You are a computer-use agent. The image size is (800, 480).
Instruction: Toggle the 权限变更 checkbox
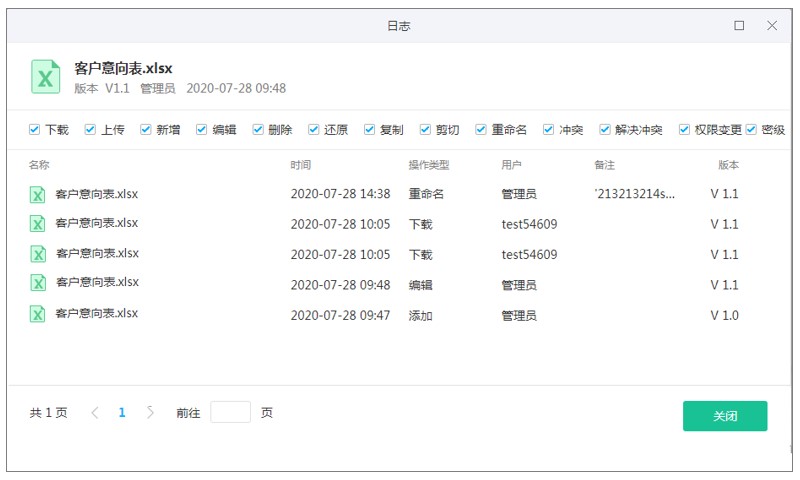[x=685, y=130]
